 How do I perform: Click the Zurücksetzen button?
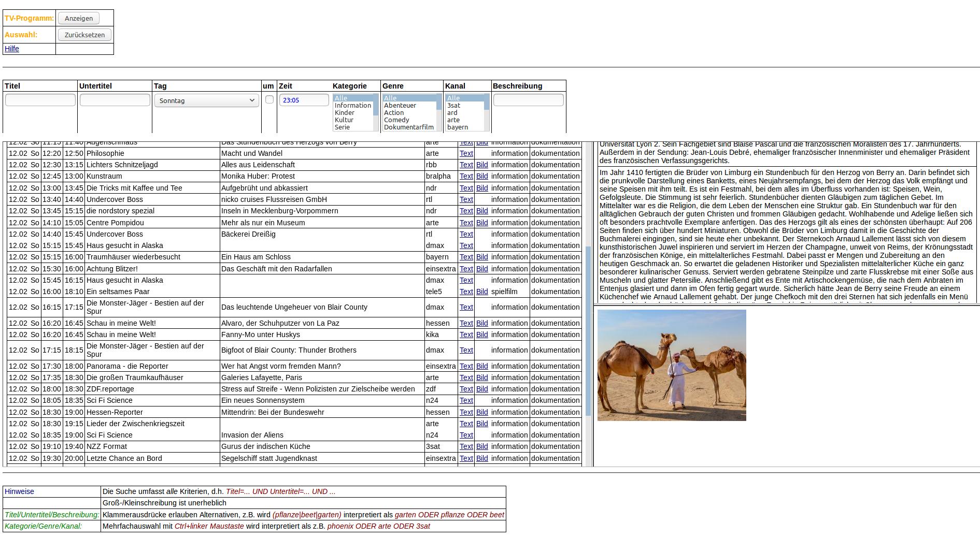(84, 35)
